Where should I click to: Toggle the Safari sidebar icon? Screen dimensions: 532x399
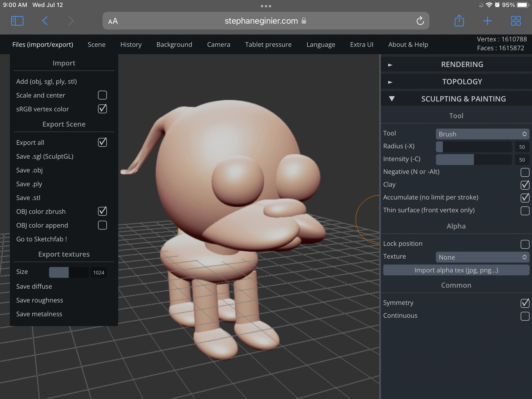(x=17, y=21)
